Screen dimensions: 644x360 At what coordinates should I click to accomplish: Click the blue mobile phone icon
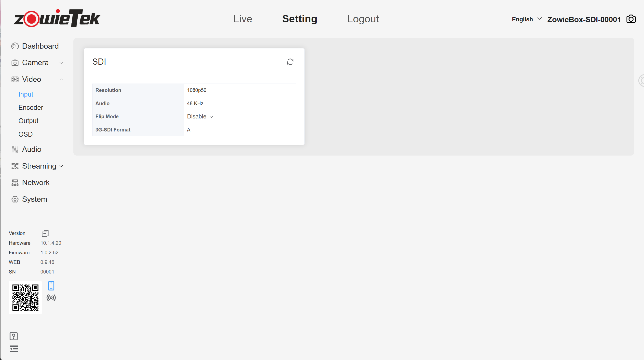pyautogui.click(x=51, y=286)
